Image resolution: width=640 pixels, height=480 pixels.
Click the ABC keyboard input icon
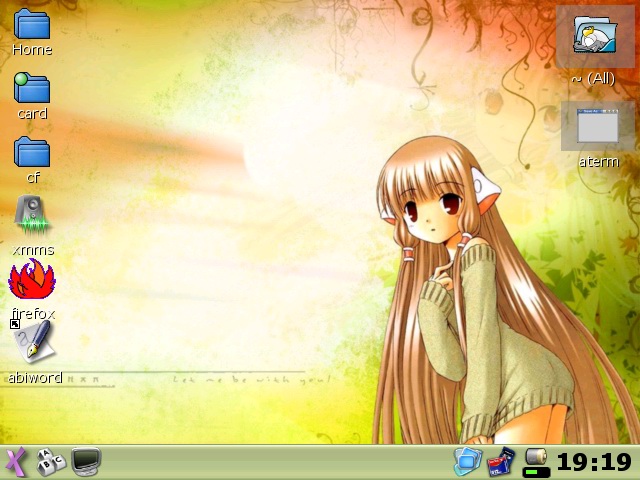(x=50, y=462)
